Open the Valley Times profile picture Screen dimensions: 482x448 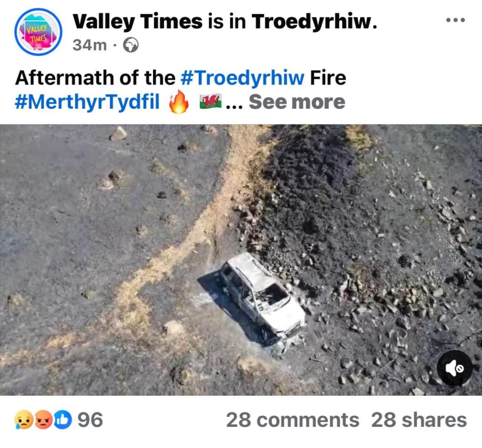pyautogui.click(x=39, y=32)
